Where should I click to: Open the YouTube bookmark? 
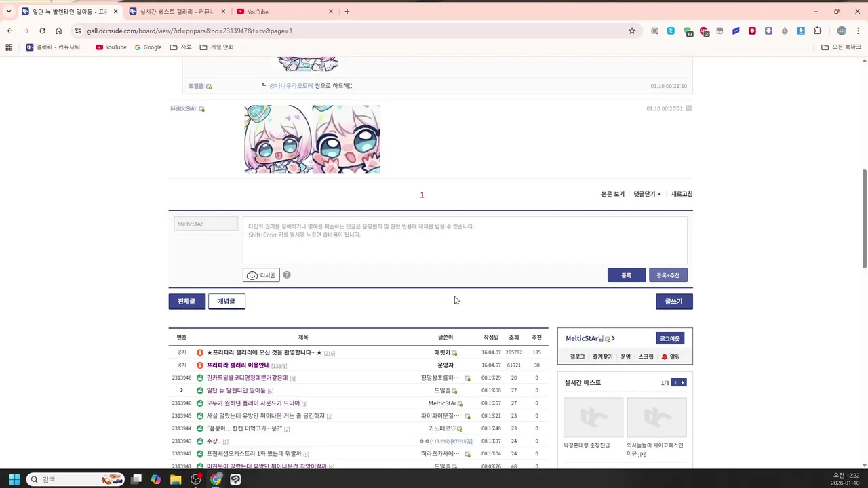click(x=111, y=47)
